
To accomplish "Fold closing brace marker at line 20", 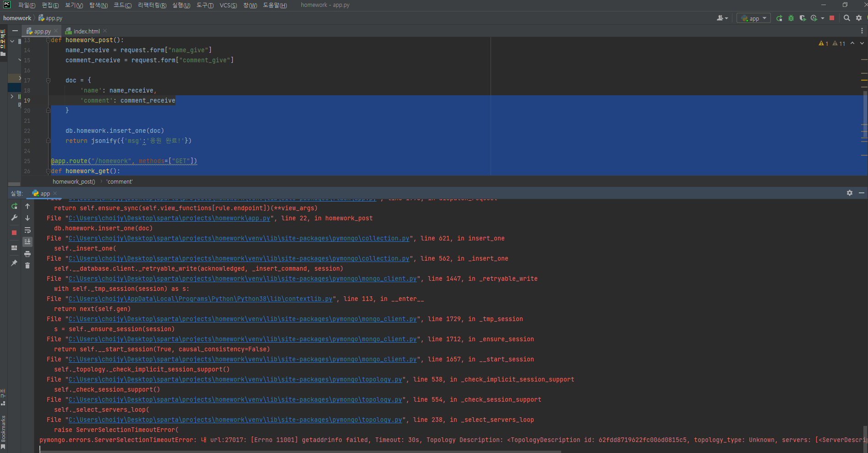I will (48, 110).
